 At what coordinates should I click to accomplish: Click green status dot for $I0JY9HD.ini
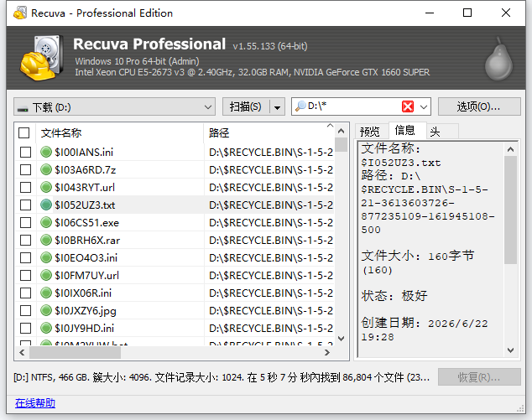46,328
